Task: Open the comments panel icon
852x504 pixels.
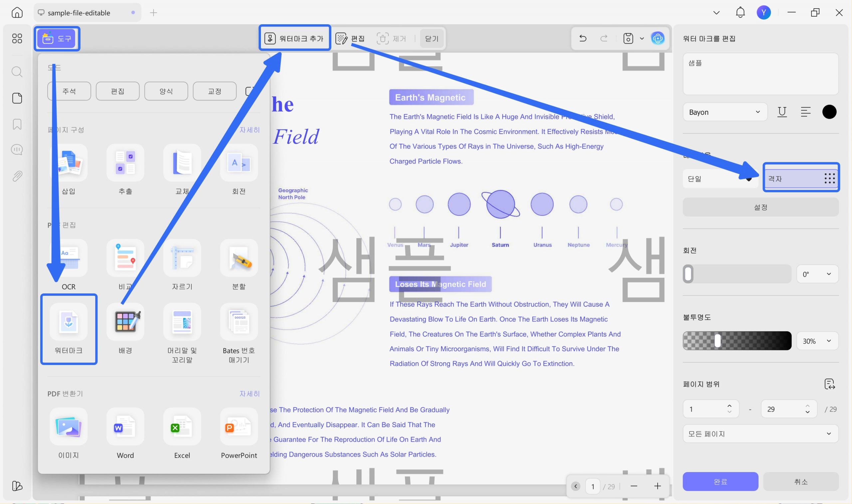Action: [x=17, y=149]
